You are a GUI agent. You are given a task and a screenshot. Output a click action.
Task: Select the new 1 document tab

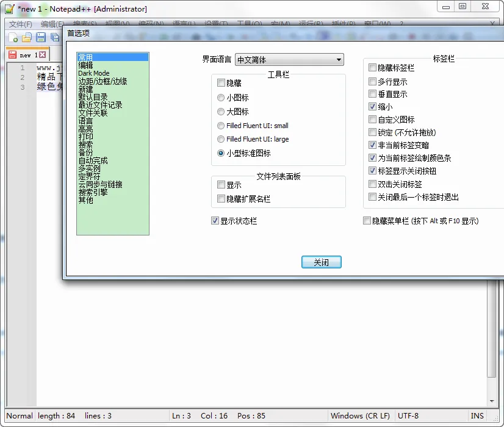point(27,55)
